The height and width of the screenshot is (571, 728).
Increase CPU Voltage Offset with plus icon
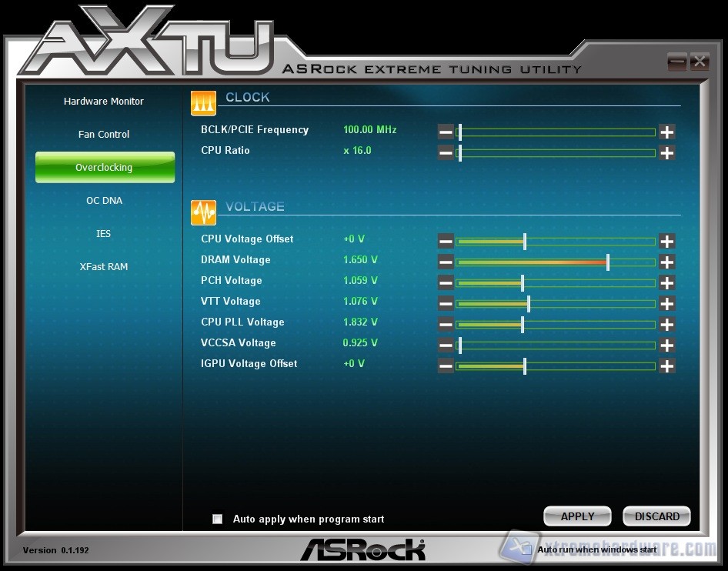(x=666, y=241)
